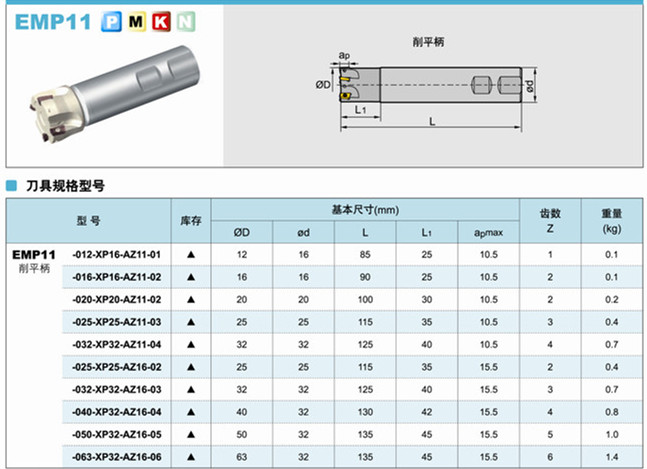Click the 基本尺寸(mm) header
The height and width of the screenshot is (469, 647).
364,210
